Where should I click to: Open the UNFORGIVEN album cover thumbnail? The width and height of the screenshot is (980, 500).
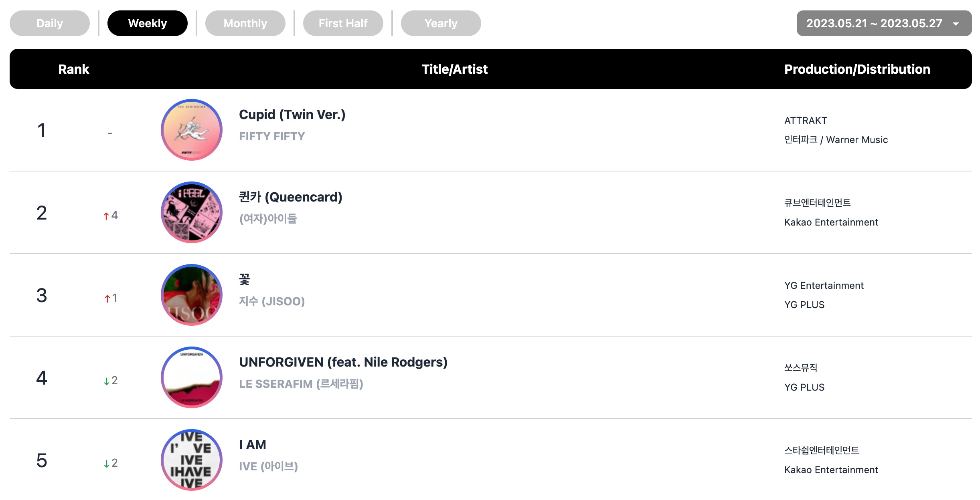pyautogui.click(x=192, y=377)
